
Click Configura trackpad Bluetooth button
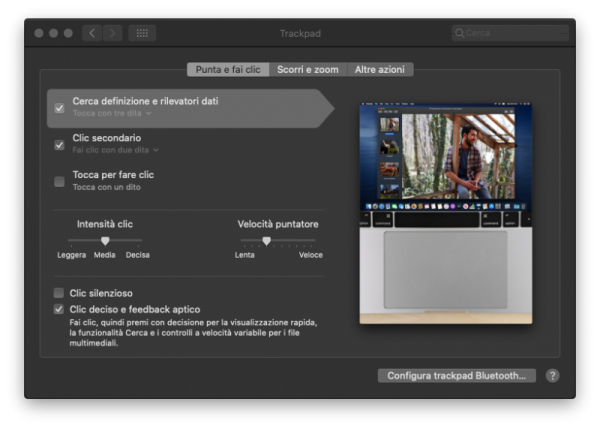point(457,376)
